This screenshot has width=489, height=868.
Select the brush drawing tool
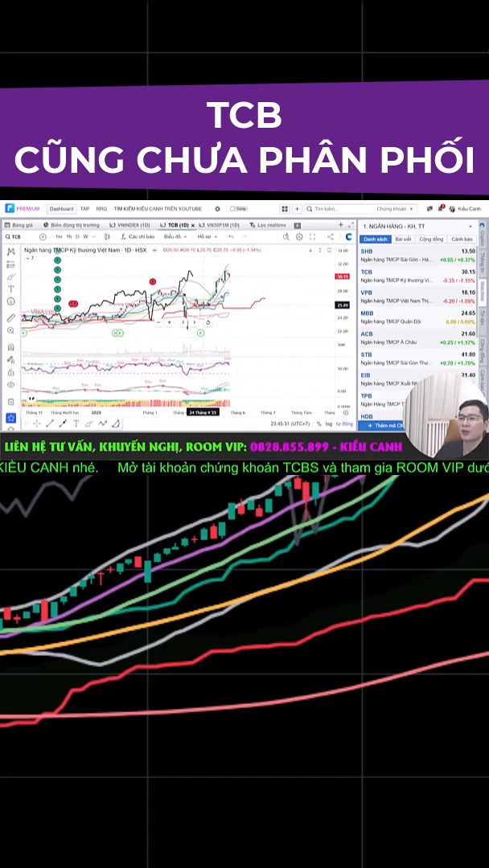coord(11,276)
